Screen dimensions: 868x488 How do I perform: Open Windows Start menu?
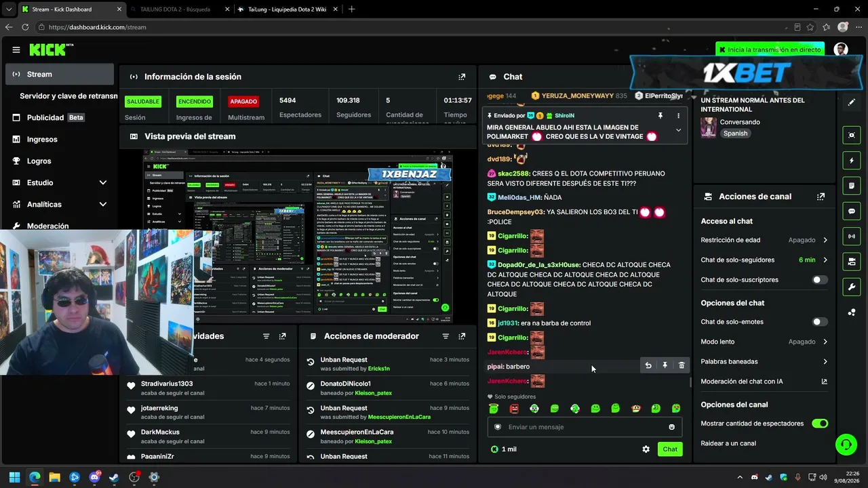[x=14, y=477]
